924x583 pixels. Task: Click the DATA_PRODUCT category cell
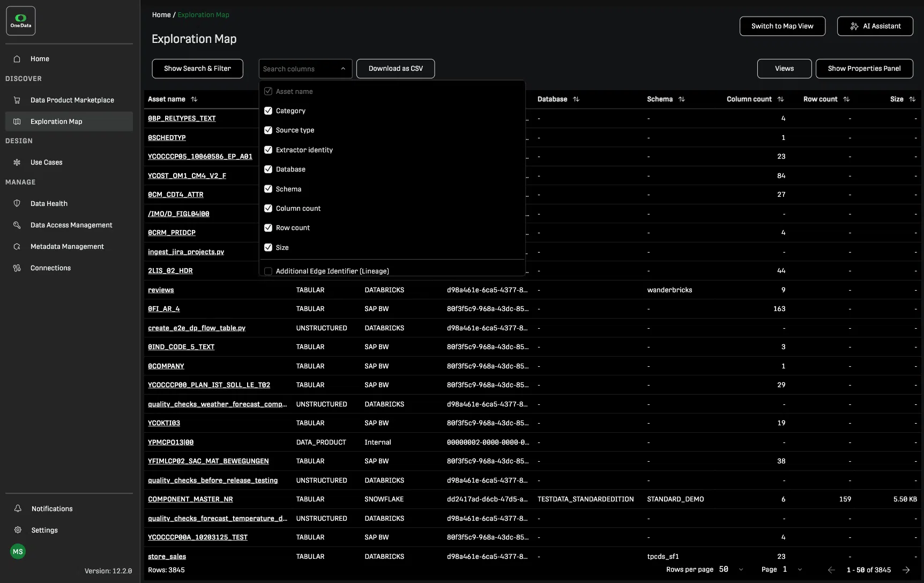(321, 442)
